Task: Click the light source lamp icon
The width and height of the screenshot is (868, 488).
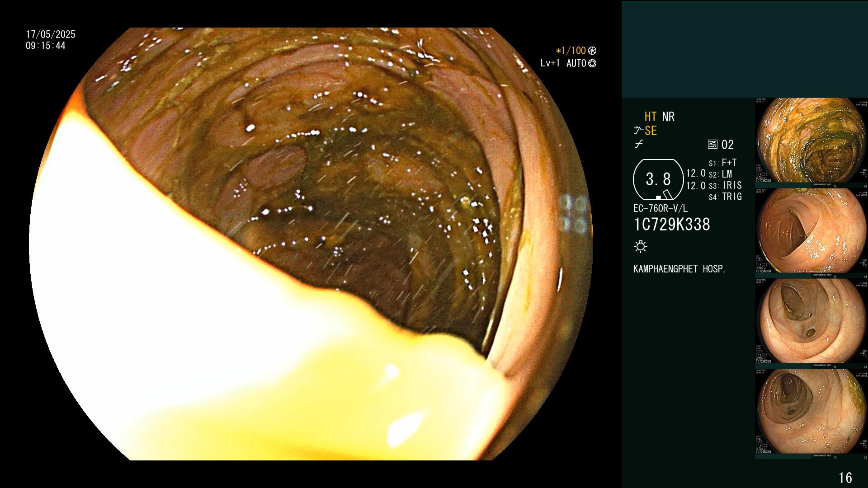Action: click(641, 247)
